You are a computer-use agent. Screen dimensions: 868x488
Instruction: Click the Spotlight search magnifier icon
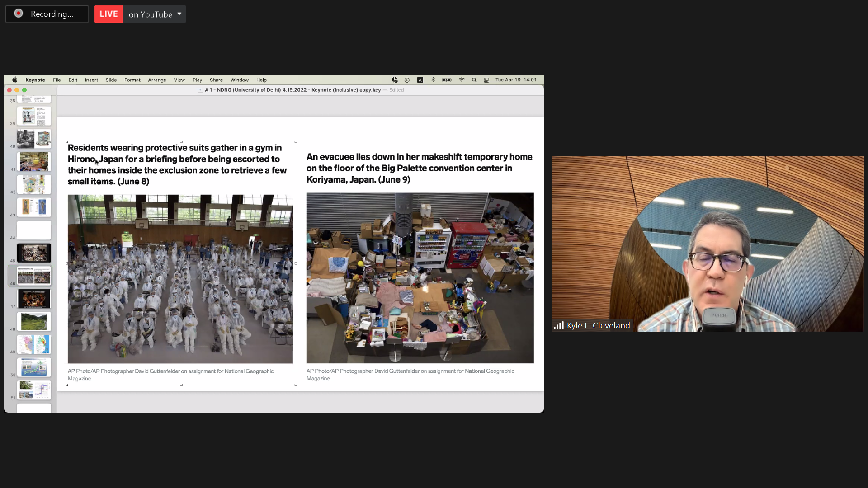[474, 80]
